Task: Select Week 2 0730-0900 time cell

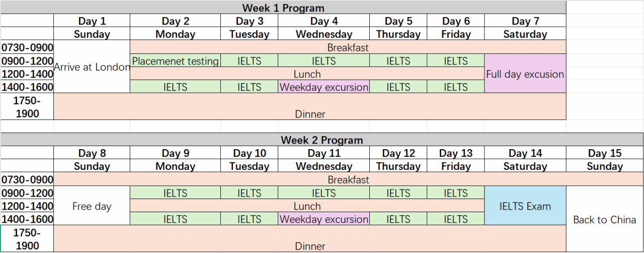Action: [27, 180]
